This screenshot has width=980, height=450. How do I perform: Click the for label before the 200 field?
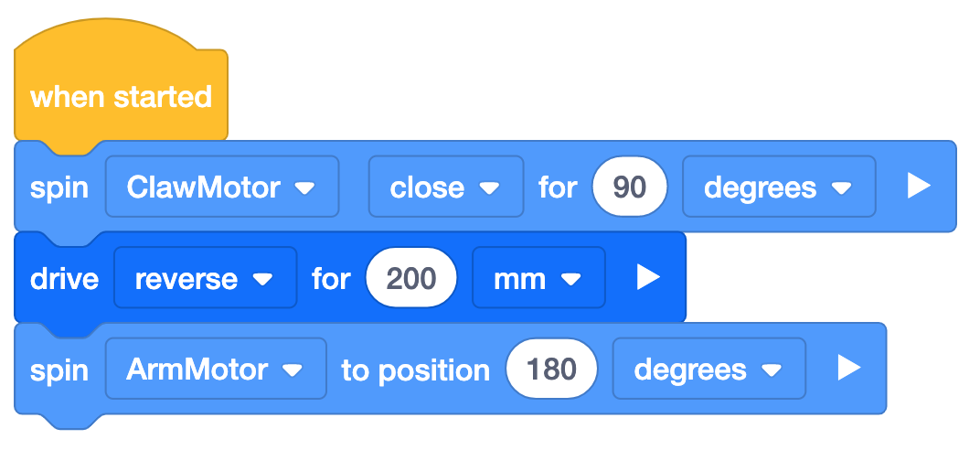coord(331,278)
